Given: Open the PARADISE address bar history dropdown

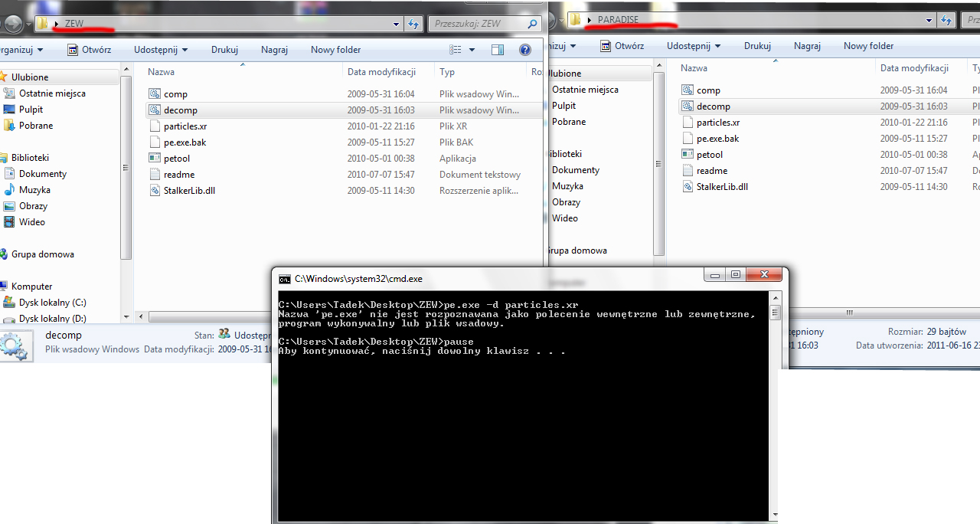Looking at the screenshot, I should (929, 20).
